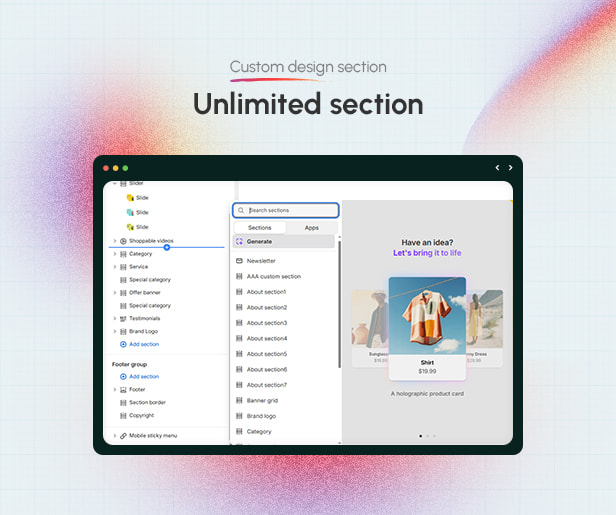Screen dimensions: 616x515
Task: Click the Offer banner section icon
Action: [x=123, y=293]
